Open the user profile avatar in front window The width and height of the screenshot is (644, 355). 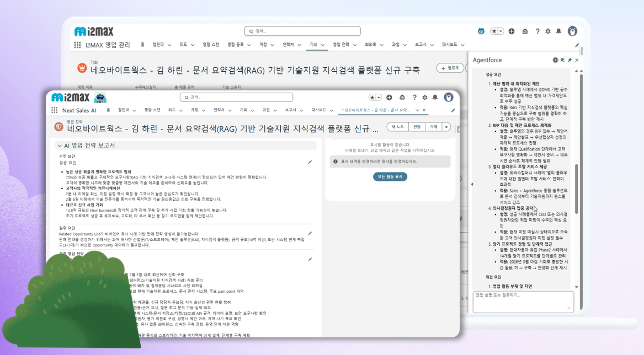point(449,97)
